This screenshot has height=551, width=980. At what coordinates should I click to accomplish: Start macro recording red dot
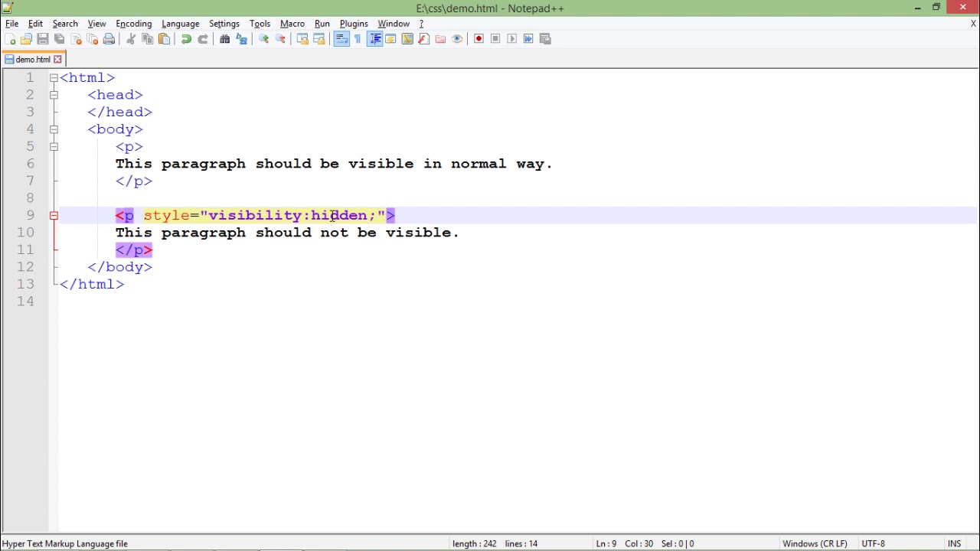pos(479,39)
